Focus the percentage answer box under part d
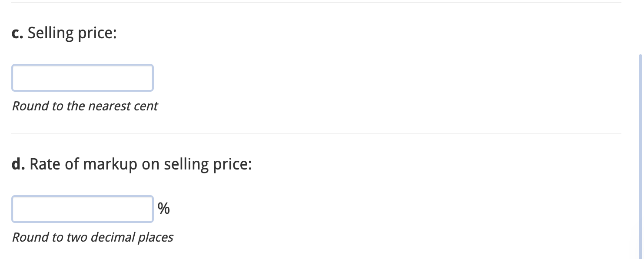This screenshot has width=644, height=259. coord(83,209)
